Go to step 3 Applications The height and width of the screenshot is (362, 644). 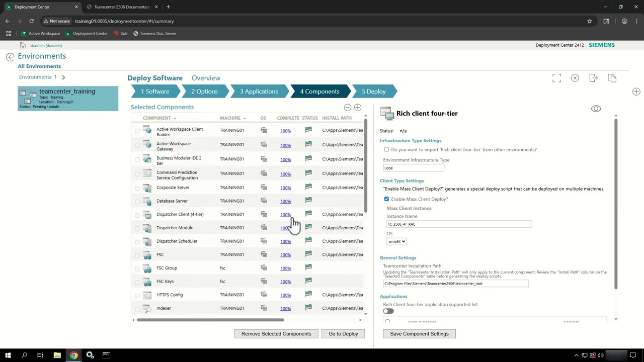[259, 92]
